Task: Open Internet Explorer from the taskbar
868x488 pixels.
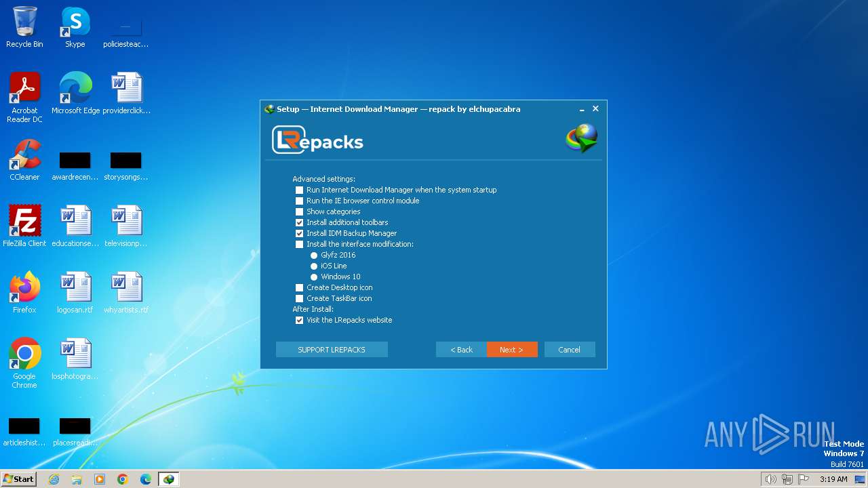Action: click(x=54, y=479)
